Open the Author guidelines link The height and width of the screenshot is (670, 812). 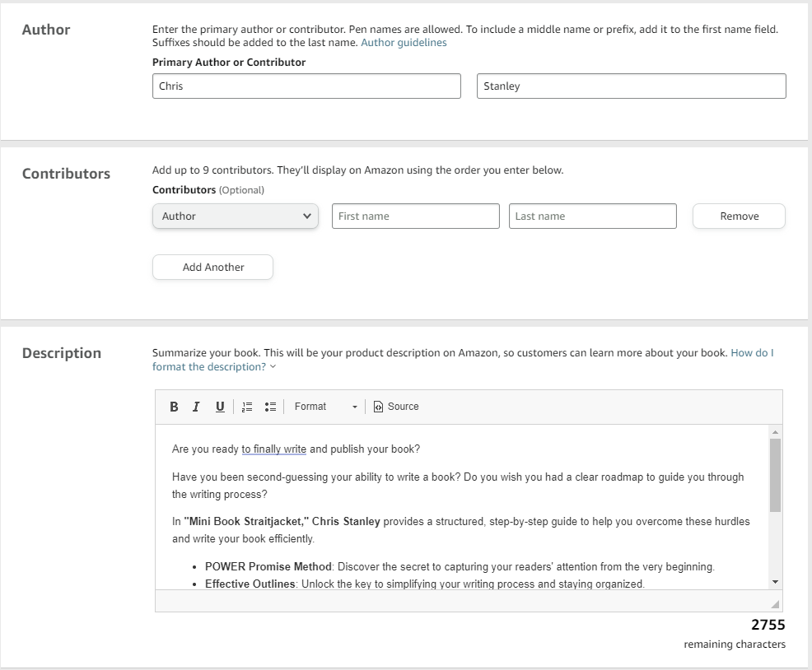pos(404,43)
